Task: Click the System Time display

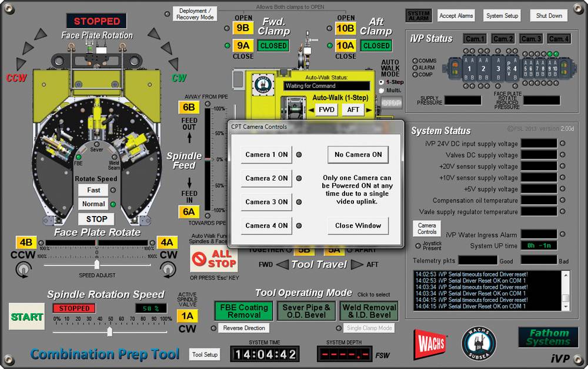Action: [x=265, y=354]
